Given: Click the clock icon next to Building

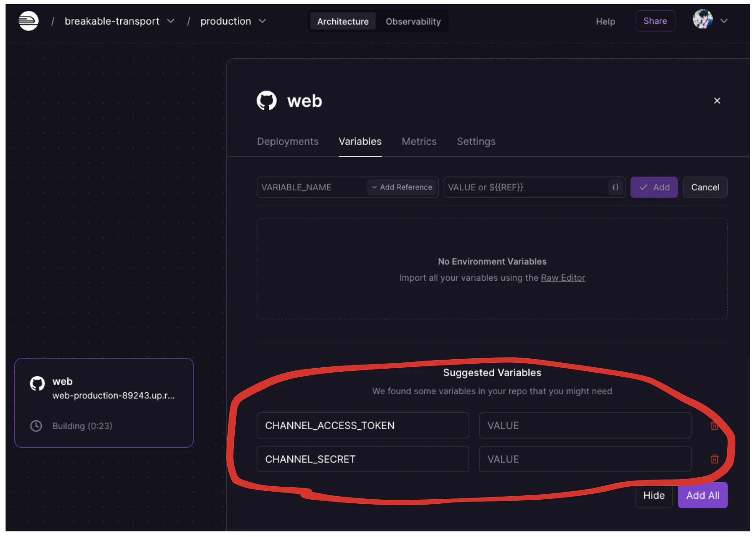Looking at the screenshot, I should tap(36, 426).
